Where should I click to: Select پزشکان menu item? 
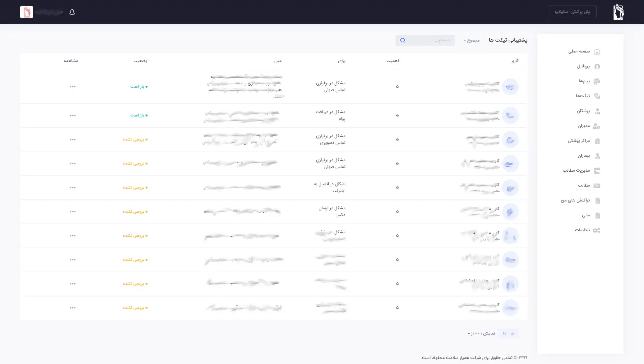click(583, 111)
